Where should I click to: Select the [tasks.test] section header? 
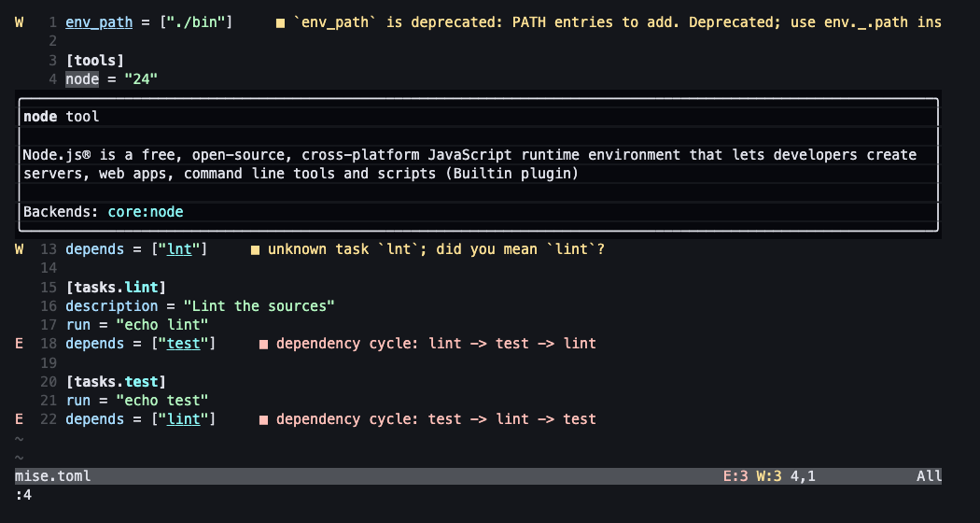[117, 382]
